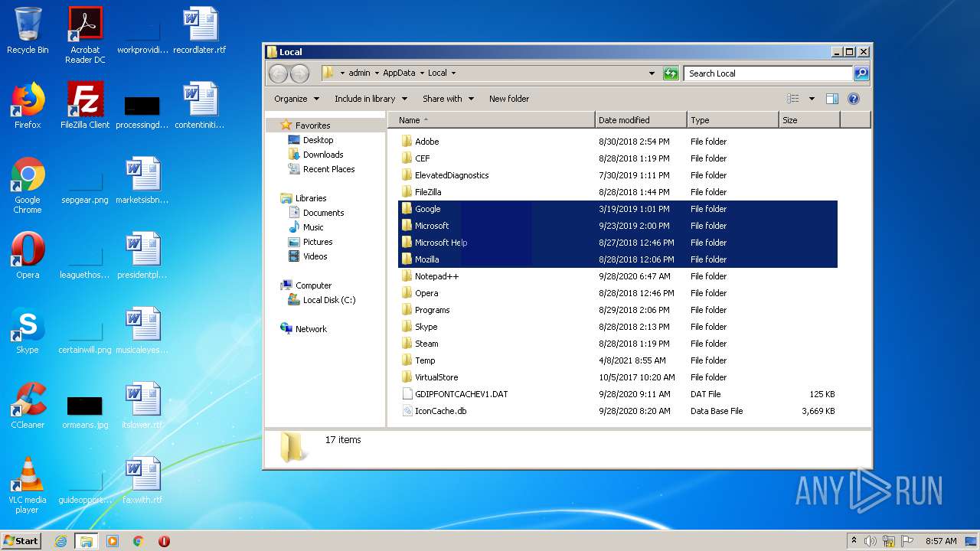Open the Skype desktop shortcut
This screenshot has height=551, width=980.
(28, 331)
